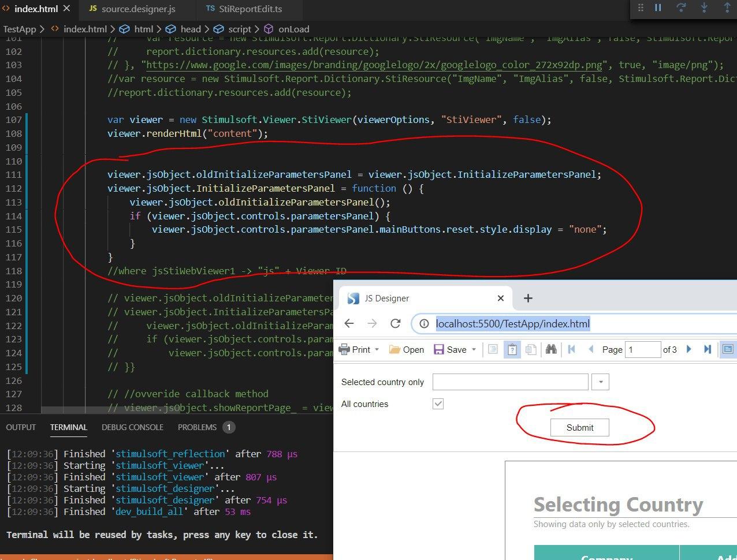Open Find with the binoculars icon

[551, 349]
